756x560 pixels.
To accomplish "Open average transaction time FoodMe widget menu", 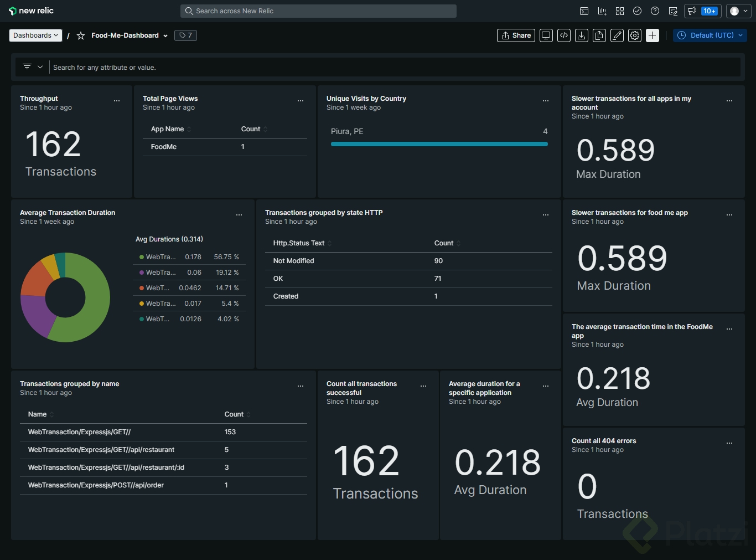I will 729,329.
